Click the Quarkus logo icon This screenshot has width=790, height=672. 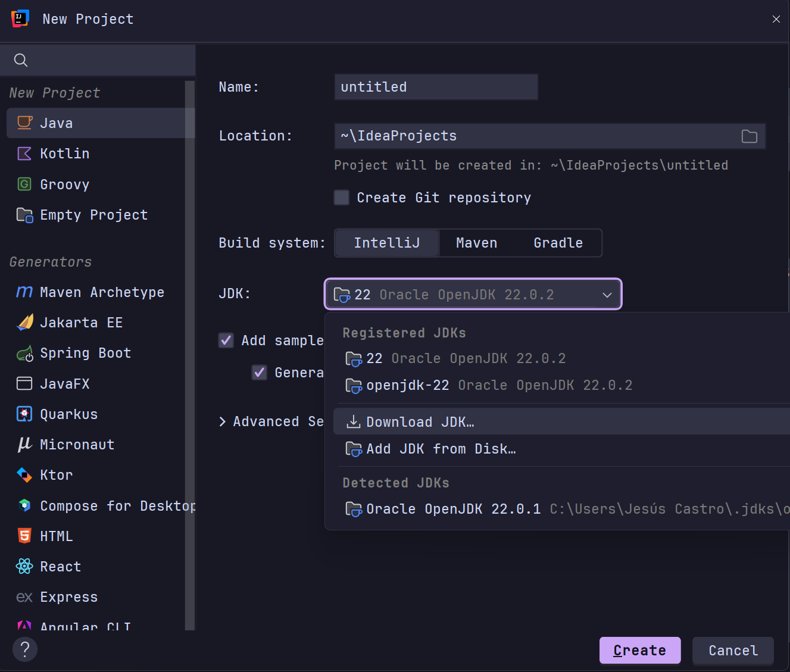(24, 414)
